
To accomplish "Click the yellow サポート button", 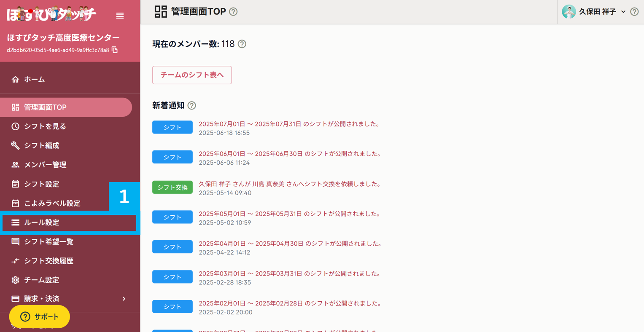I will tap(39, 316).
